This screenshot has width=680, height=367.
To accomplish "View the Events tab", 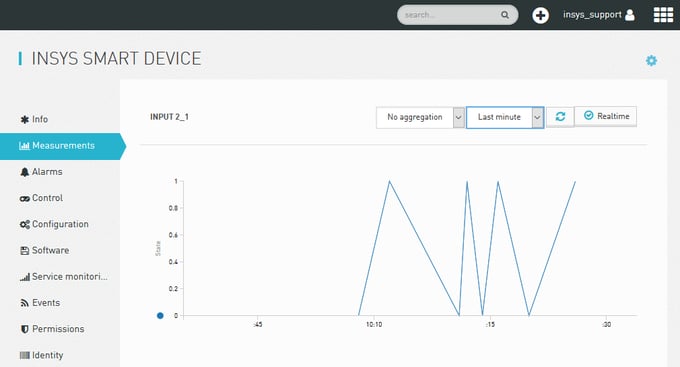I will tap(60, 303).
